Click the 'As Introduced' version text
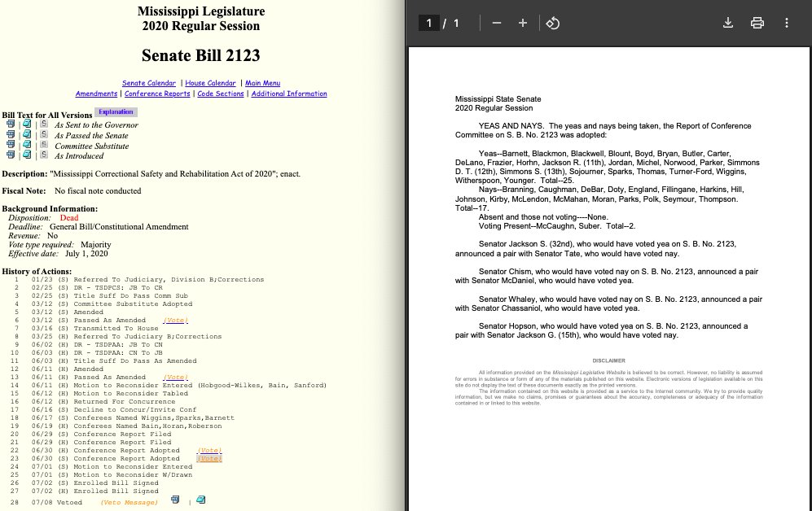The image size is (812, 511). [79, 155]
